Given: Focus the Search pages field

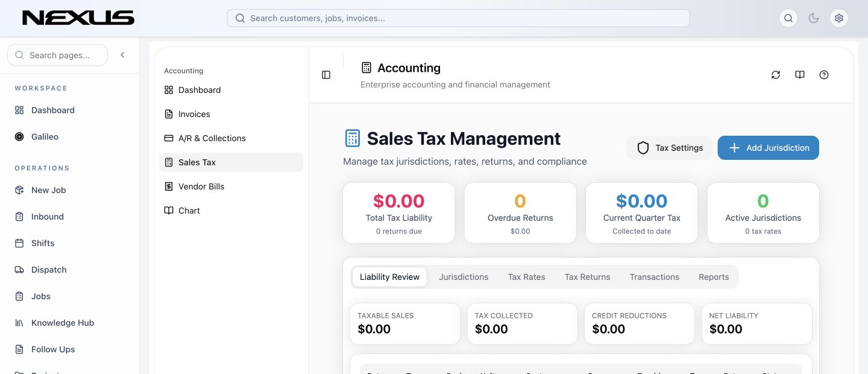Looking at the screenshot, I should coord(58,55).
